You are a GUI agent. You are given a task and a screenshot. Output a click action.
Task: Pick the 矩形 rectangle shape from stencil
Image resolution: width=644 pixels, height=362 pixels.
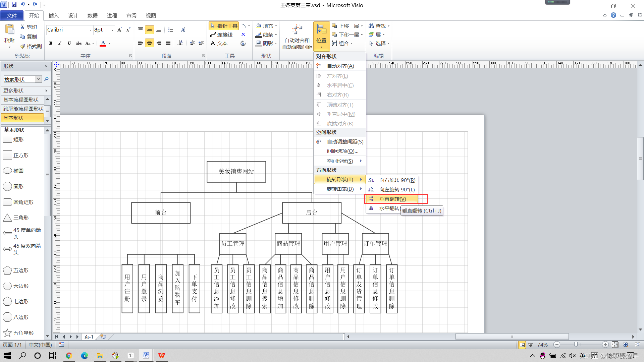(x=13, y=139)
